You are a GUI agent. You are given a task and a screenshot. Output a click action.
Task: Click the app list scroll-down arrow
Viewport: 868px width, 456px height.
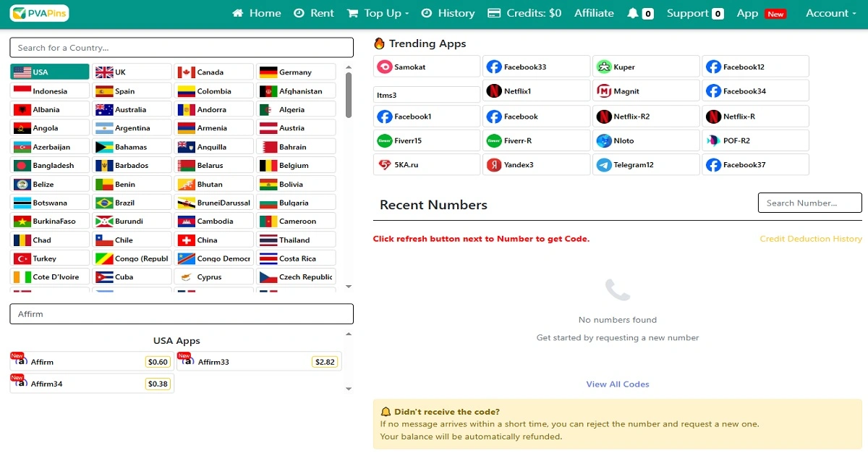pyautogui.click(x=349, y=389)
